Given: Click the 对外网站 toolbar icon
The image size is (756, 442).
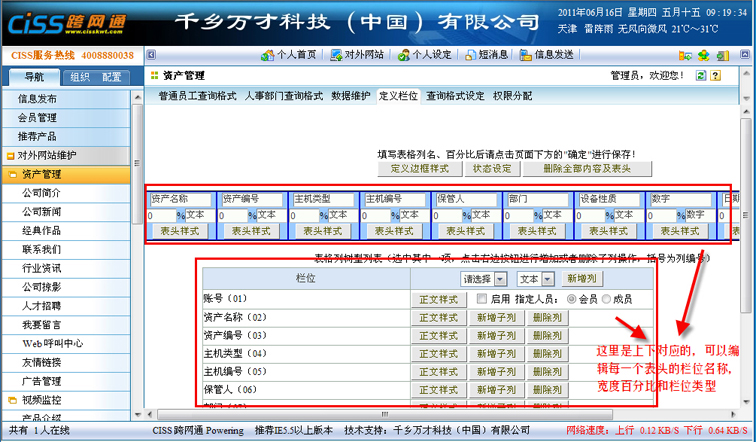Looking at the screenshot, I should (337, 55).
